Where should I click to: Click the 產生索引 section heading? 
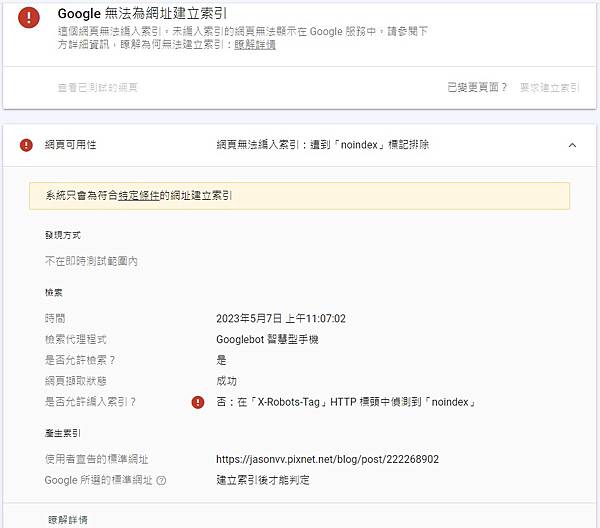(x=63, y=433)
